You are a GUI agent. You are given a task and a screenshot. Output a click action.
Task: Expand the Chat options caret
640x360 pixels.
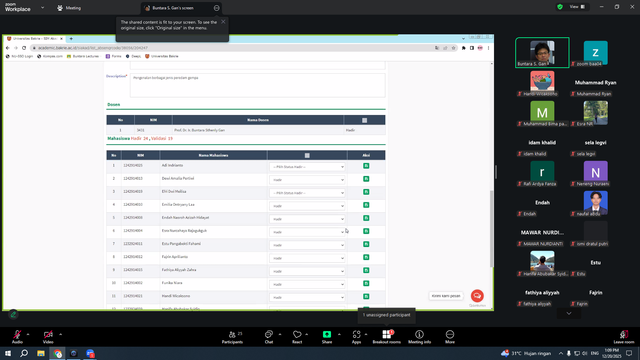[x=280, y=334]
